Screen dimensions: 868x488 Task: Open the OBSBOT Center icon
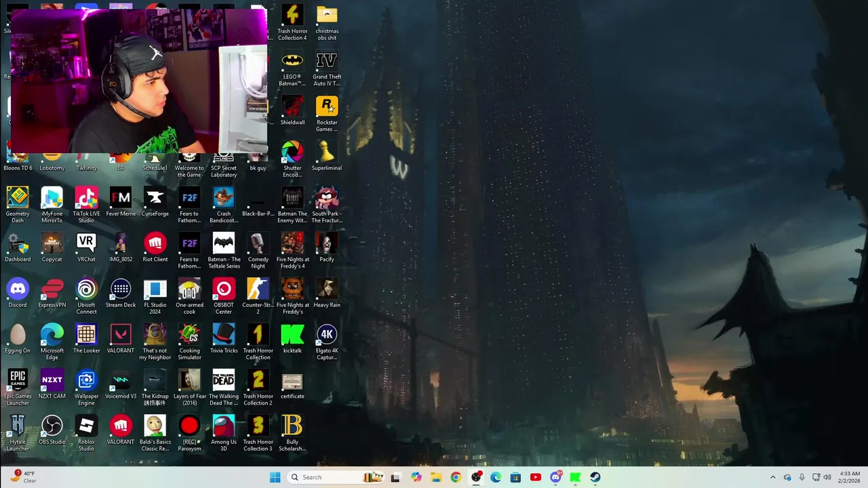224,296
